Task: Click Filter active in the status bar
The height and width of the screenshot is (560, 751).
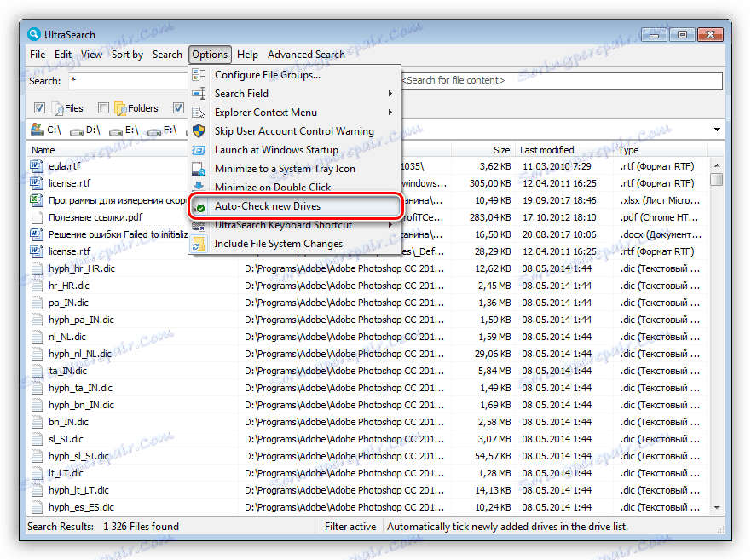Action: coord(350,527)
